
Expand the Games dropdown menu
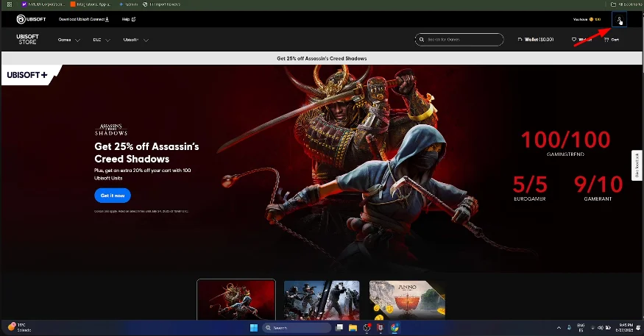(69, 40)
